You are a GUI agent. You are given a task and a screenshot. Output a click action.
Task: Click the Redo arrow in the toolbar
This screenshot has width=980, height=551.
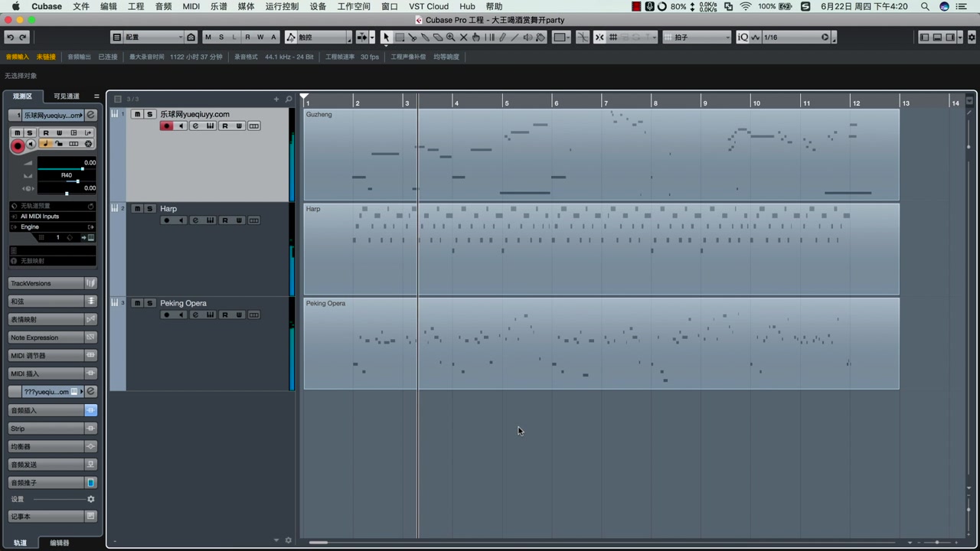pos(23,37)
